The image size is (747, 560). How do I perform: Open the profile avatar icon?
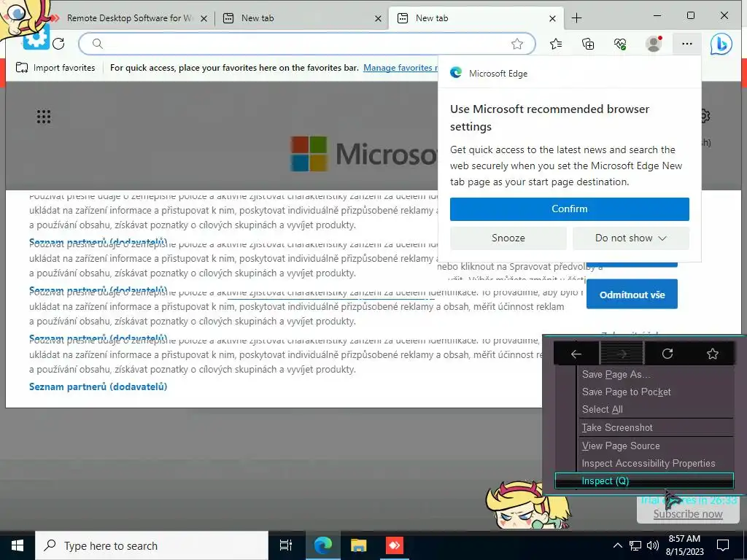[654, 44]
